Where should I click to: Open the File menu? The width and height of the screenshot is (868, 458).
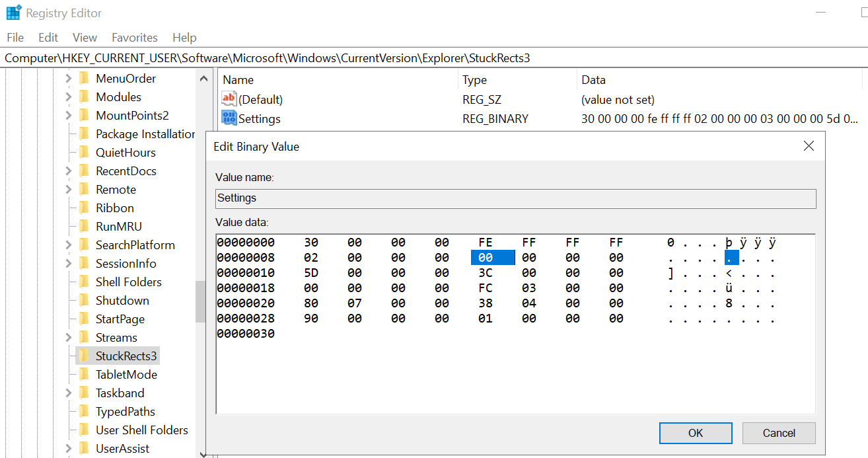click(x=15, y=38)
